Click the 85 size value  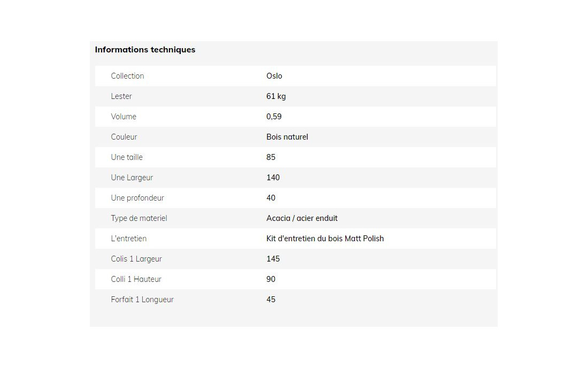pos(271,157)
